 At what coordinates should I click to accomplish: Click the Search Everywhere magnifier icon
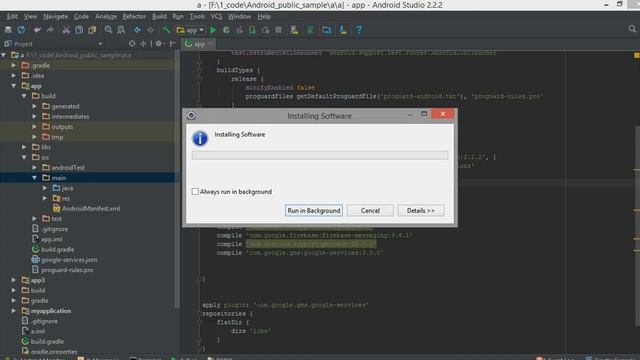click(x=632, y=29)
